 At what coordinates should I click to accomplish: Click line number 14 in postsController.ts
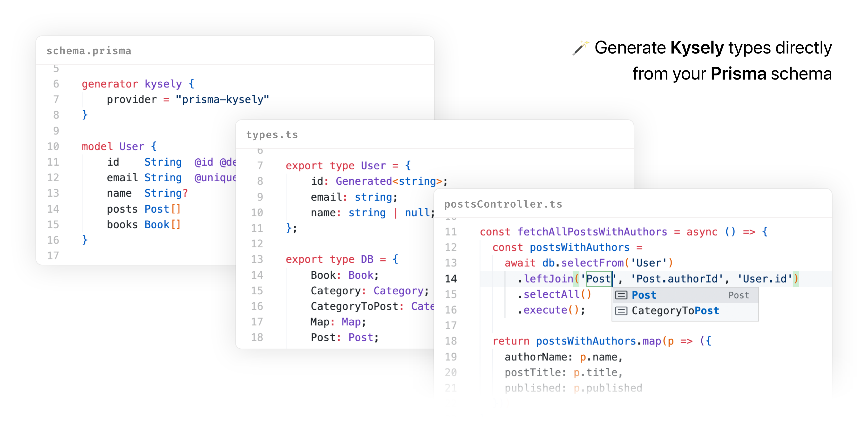450,279
